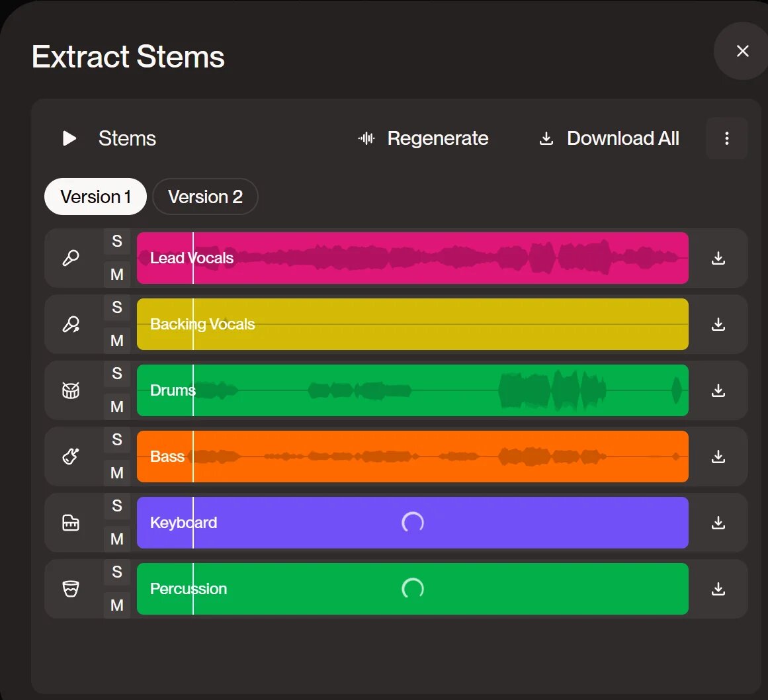Image resolution: width=768 pixels, height=700 pixels.
Task: Regenerate the stems
Action: point(423,138)
